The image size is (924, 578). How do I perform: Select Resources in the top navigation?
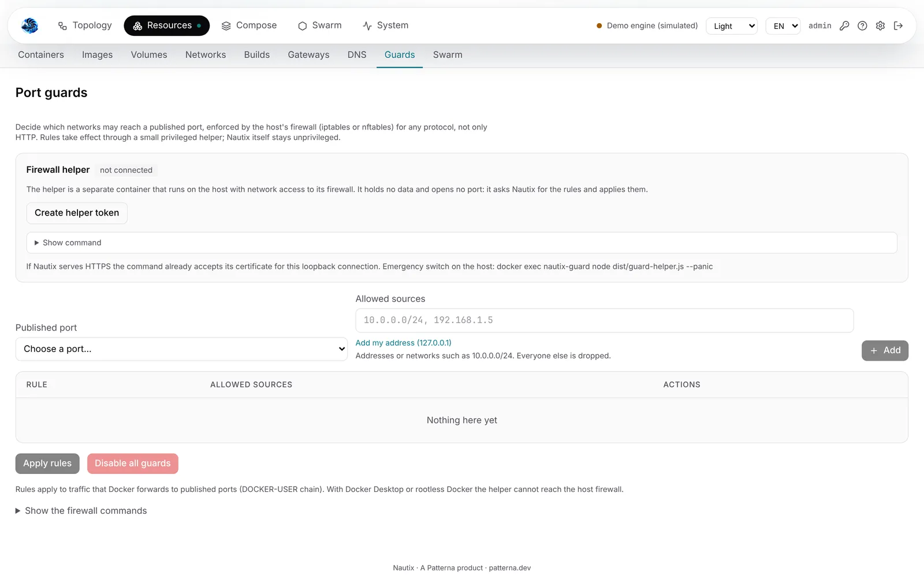(166, 25)
